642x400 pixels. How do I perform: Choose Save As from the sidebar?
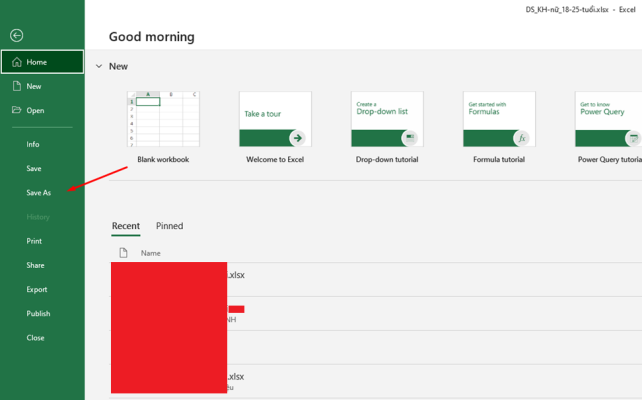(x=38, y=192)
